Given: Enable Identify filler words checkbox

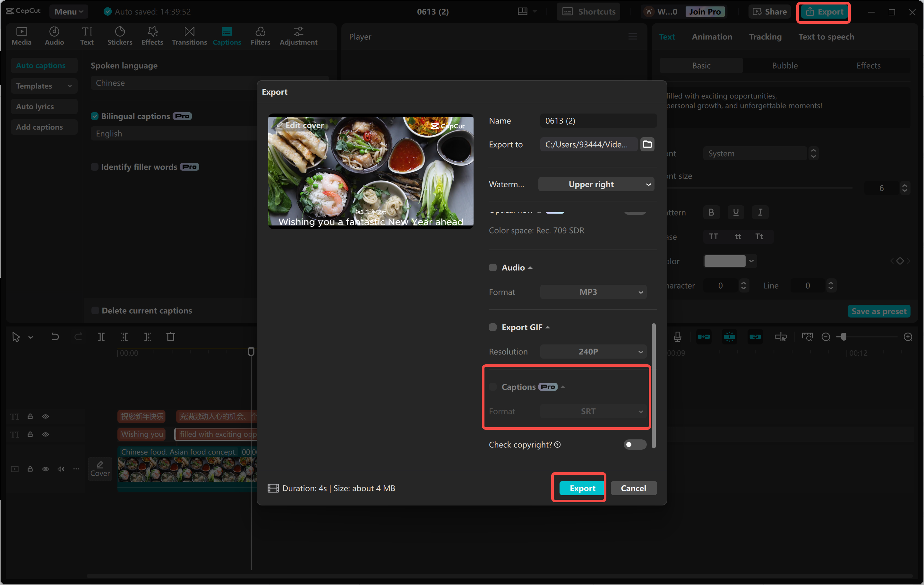Looking at the screenshot, I should pos(94,167).
